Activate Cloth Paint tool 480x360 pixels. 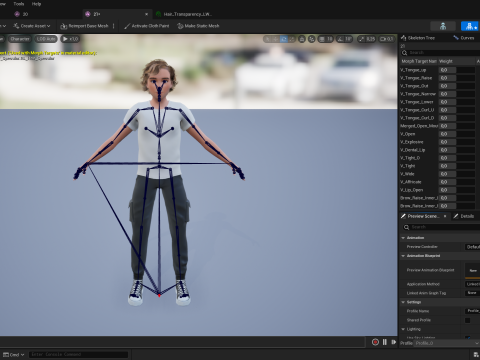pyautogui.click(x=147, y=26)
